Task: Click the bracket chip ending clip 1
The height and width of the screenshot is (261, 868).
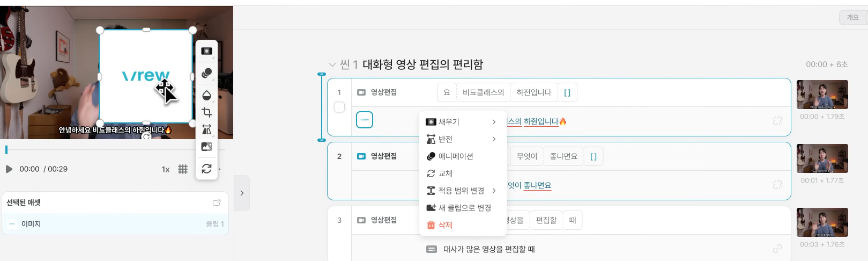Action: click(x=567, y=92)
